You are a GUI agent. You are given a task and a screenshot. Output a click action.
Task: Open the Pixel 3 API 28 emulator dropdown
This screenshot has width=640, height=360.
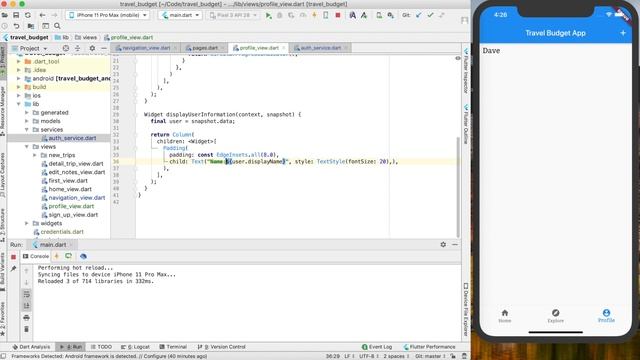[x=233, y=15]
